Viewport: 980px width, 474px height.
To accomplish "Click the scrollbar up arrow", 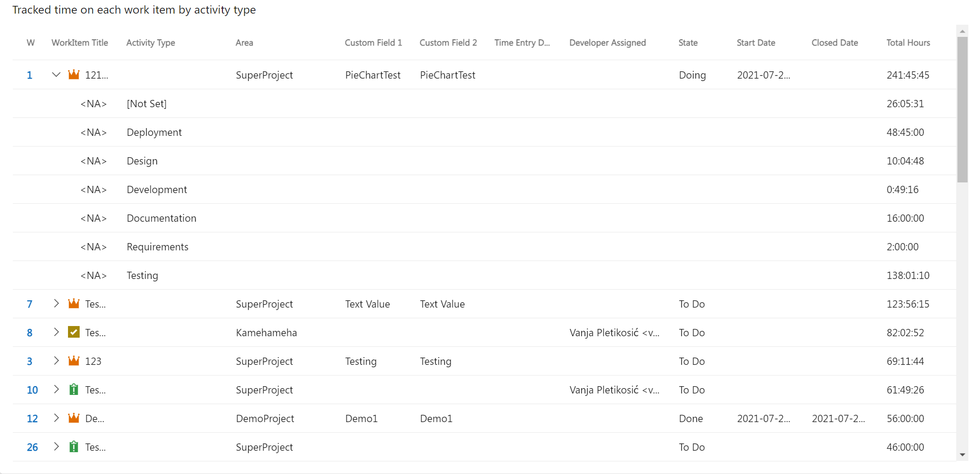I will 962,32.
